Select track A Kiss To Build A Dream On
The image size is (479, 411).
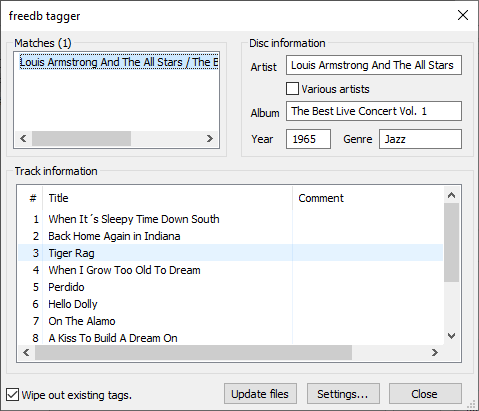230,338
